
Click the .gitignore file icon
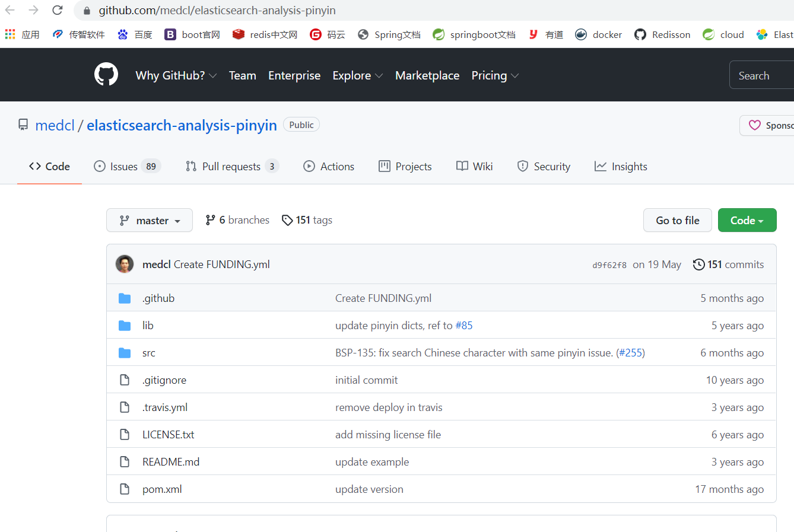tap(125, 380)
